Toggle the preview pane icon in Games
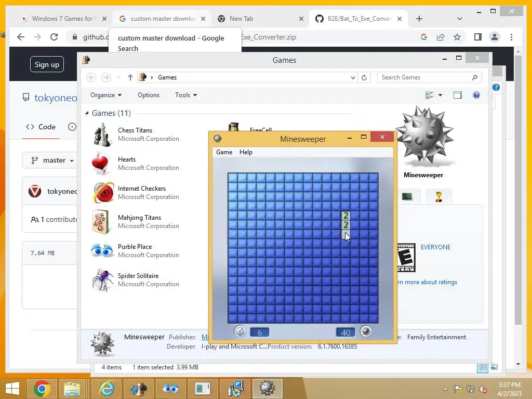 pyautogui.click(x=458, y=95)
